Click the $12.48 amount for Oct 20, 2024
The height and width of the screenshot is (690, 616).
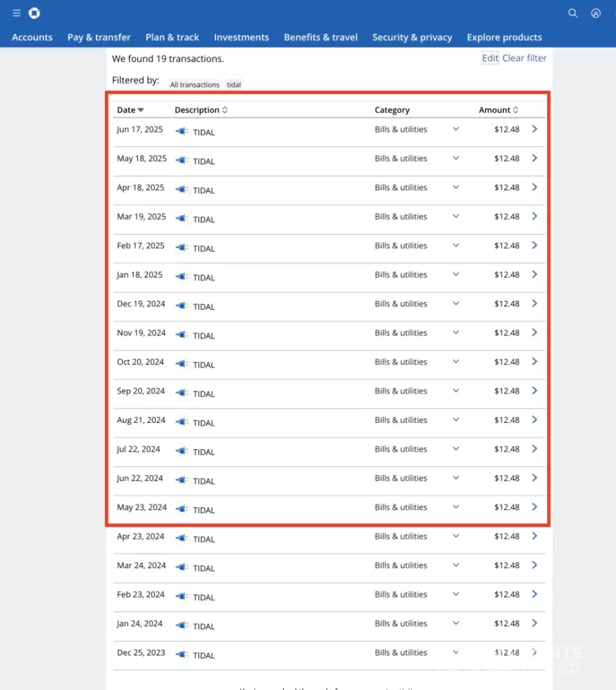[x=507, y=362]
